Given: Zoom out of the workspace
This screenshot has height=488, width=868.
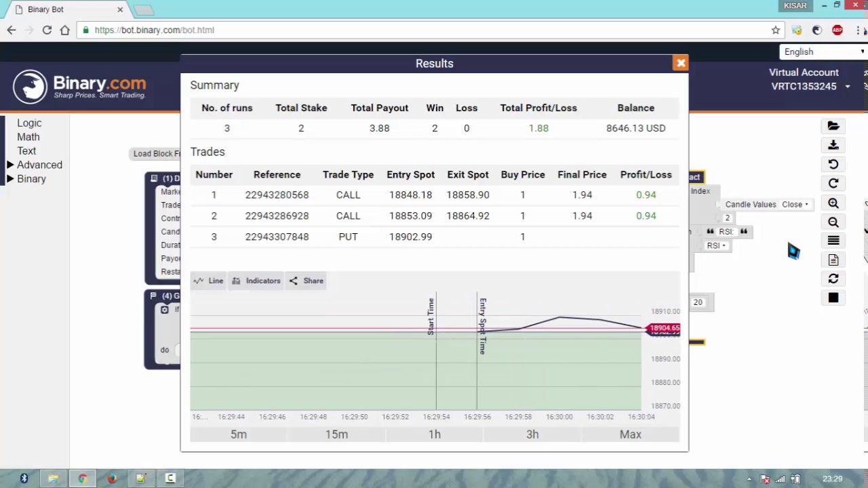Looking at the screenshot, I should [833, 222].
